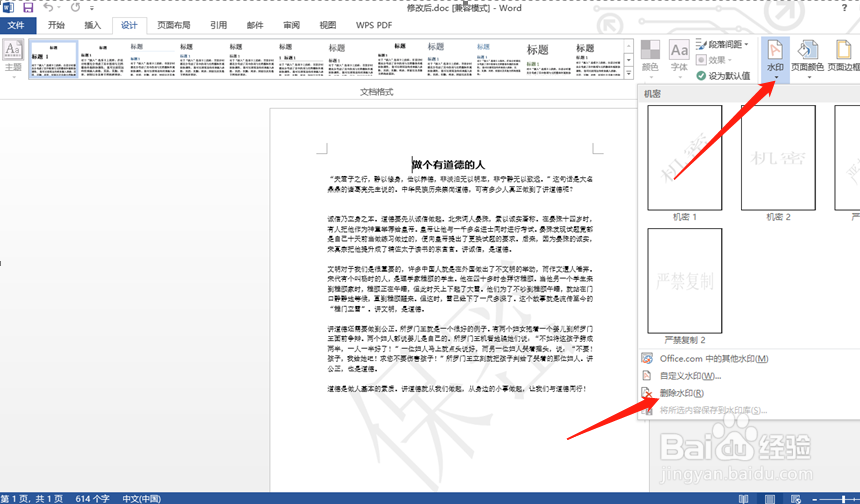Open the 引用 (References) tab
Screen dimensions: 860x504
218,25
